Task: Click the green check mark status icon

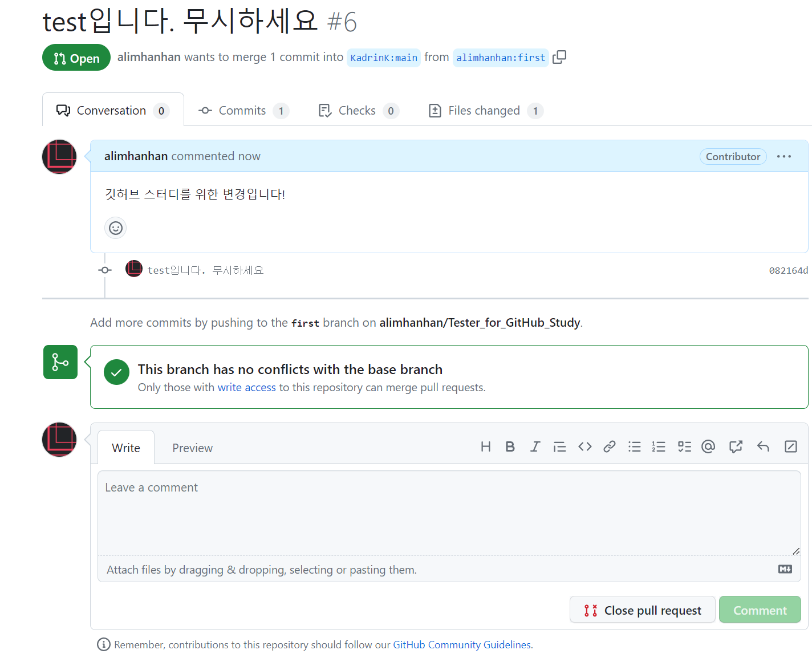Action: (116, 372)
